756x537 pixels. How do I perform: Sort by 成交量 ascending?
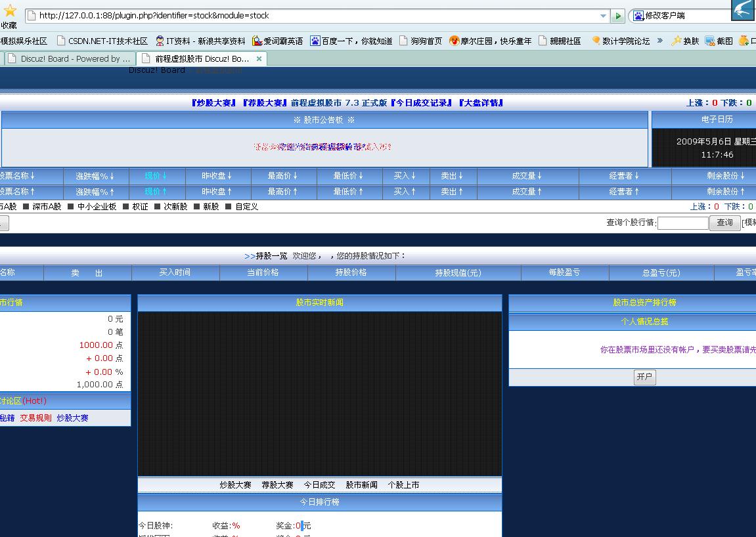[x=527, y=192]
